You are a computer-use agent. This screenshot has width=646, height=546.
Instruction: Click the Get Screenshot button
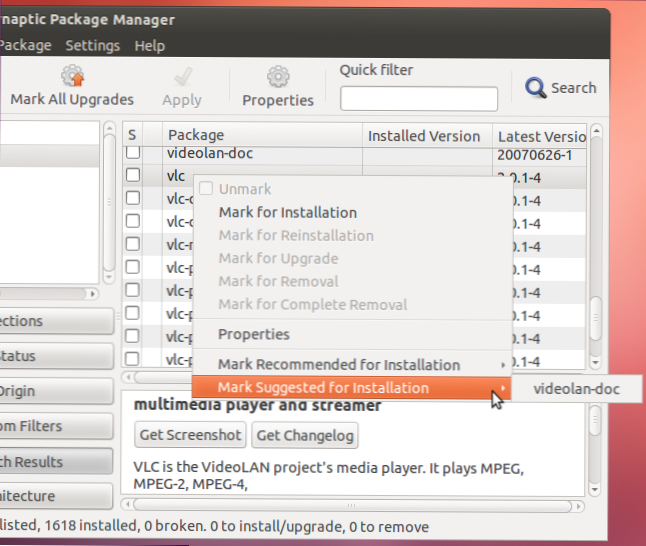[190, 435]
